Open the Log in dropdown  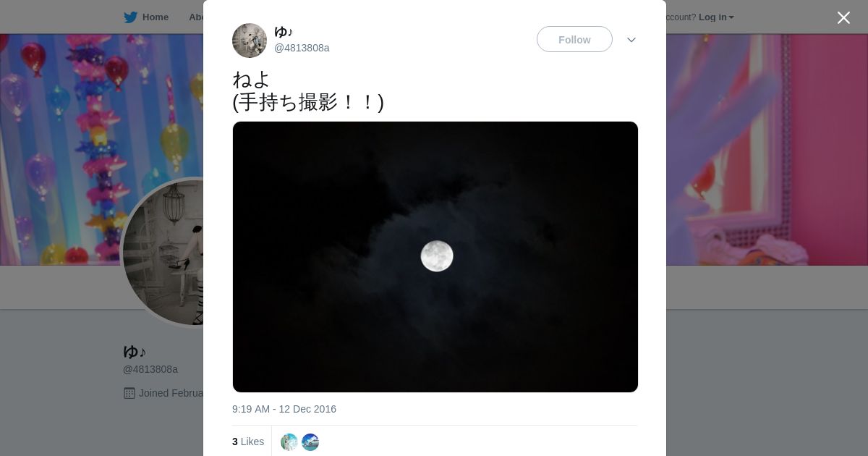point(716,17)
